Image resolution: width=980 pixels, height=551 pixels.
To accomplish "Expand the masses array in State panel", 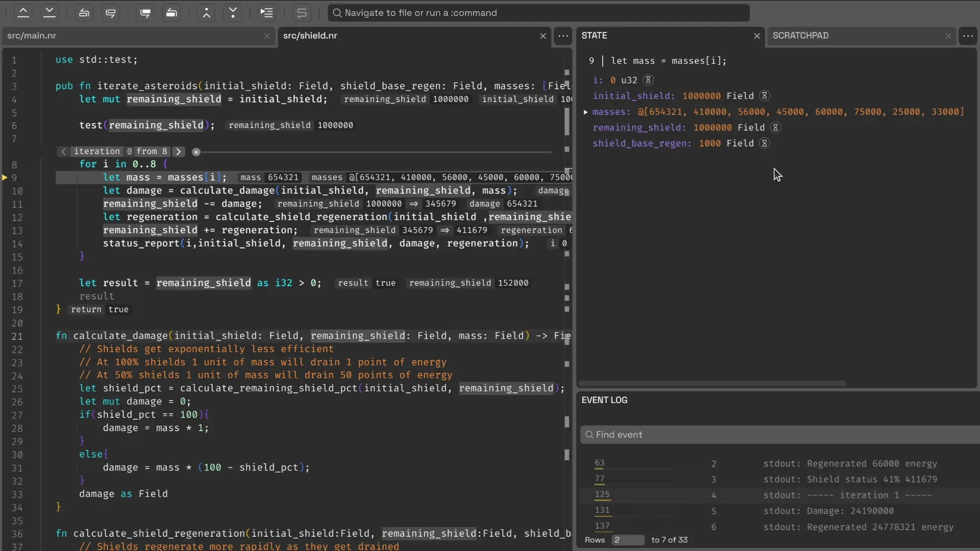I will [x=585, y=112].
